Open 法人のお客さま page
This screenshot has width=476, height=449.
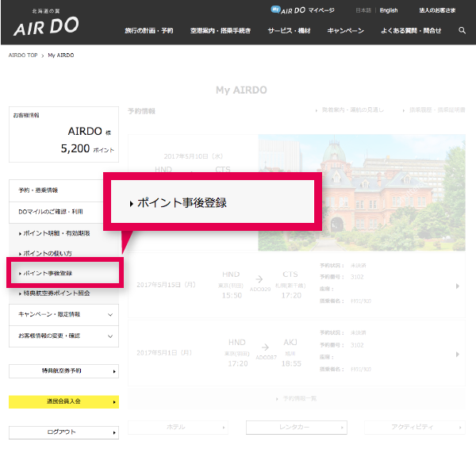pyautogui.click(x=437, y=10)
